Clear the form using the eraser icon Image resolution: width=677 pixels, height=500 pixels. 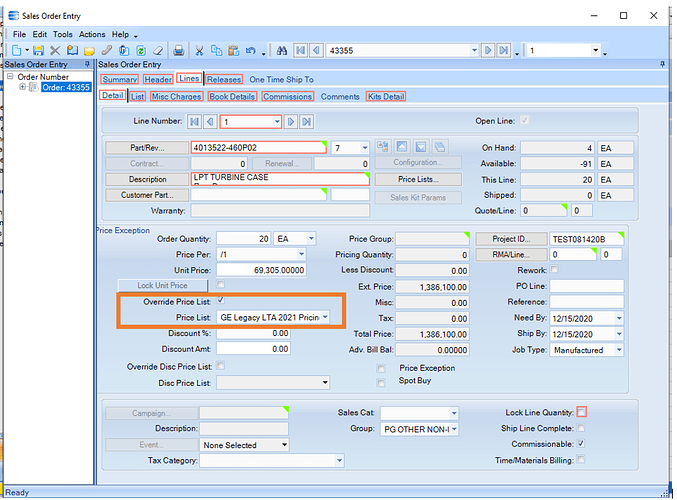158,51
